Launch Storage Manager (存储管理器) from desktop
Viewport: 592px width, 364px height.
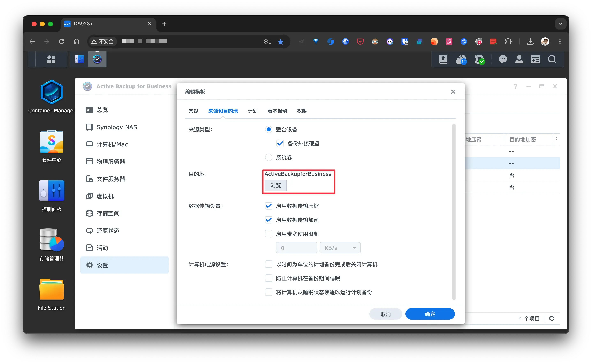pos(52,240)
